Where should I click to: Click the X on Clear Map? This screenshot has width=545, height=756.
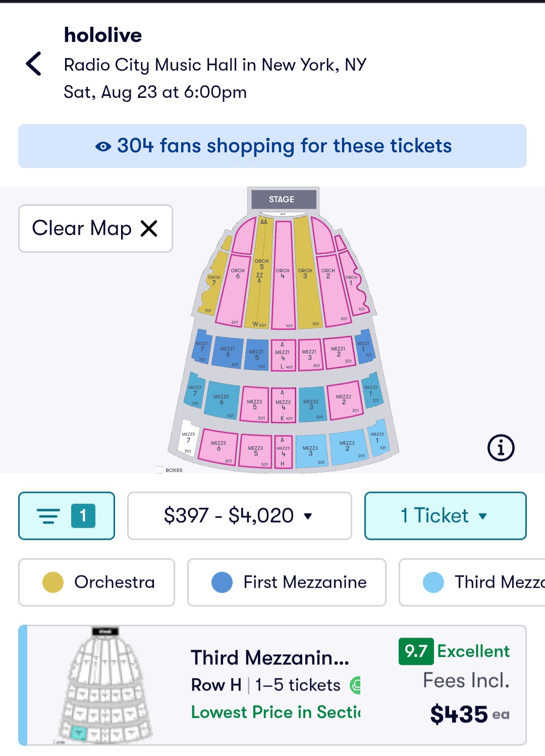coord(149,228)
